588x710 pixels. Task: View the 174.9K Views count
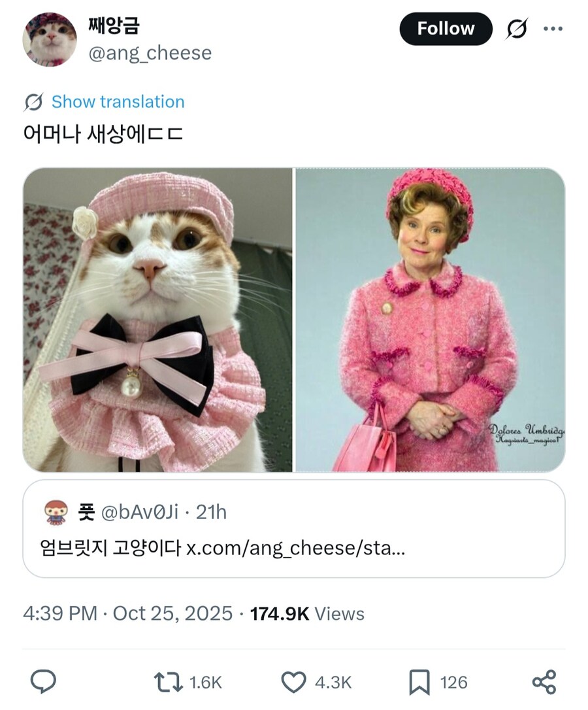307,613
